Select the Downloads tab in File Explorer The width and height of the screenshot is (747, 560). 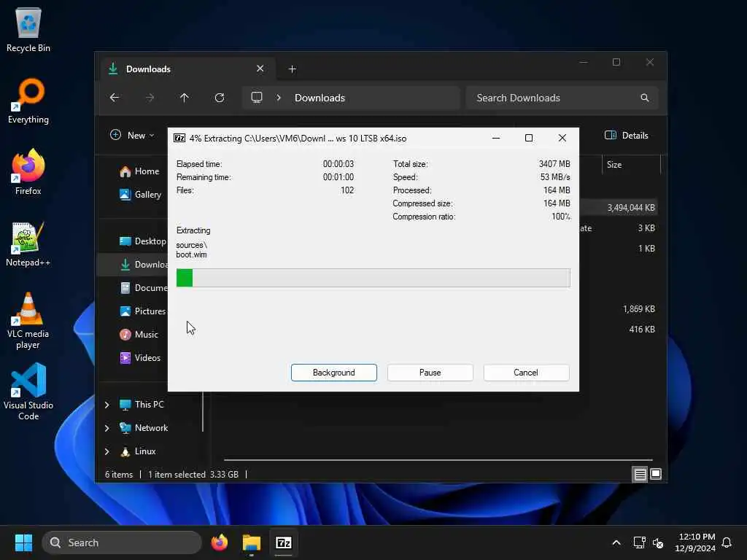click(187, 69)
